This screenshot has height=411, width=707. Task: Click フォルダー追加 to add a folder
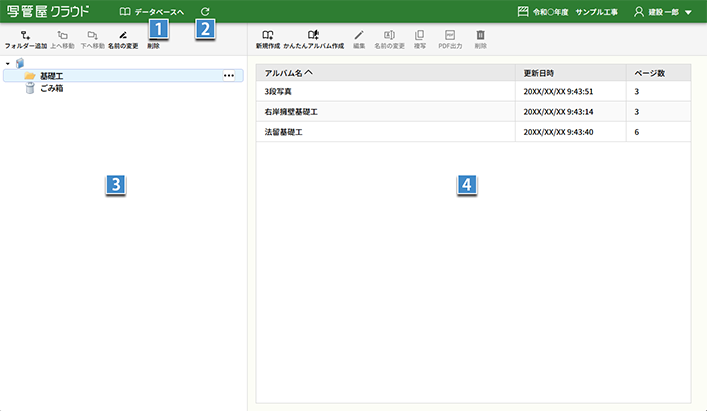[26, 40]
